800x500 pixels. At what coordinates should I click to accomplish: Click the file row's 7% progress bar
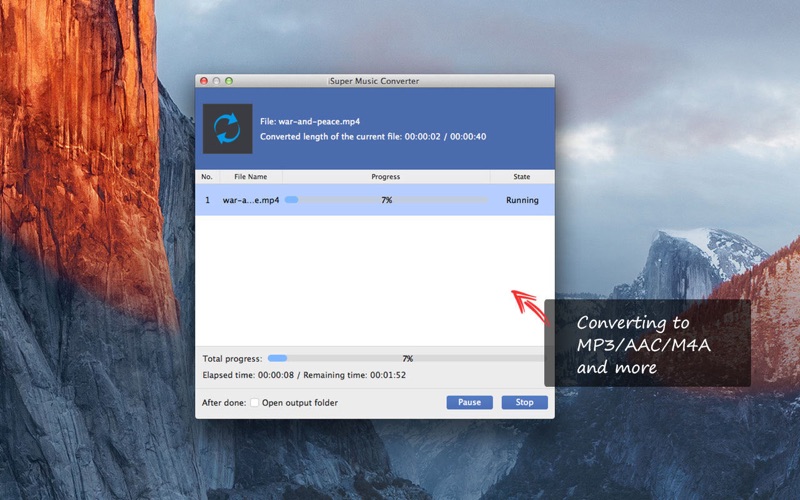(x=386, y=200)
